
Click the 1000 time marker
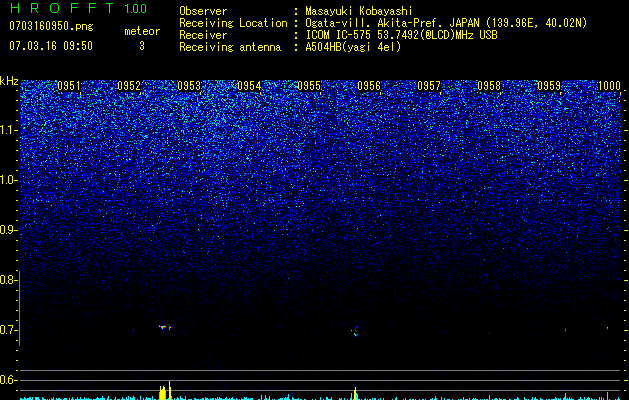[x=609, y=86]
